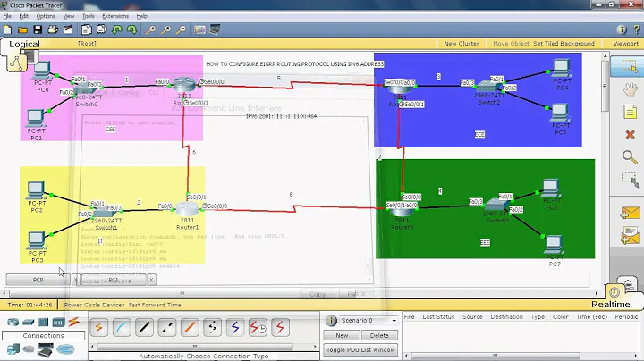644x361 pixels.
Task: Add a Simple PDU envelope
Action: (x=630, y=214)
